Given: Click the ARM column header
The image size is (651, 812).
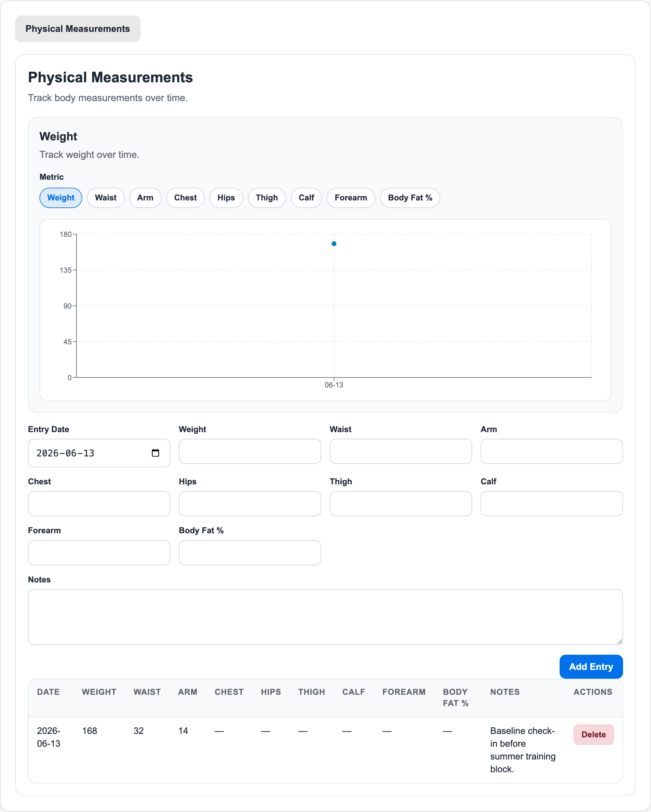Looking at the screenshot, I should [188, 692].
